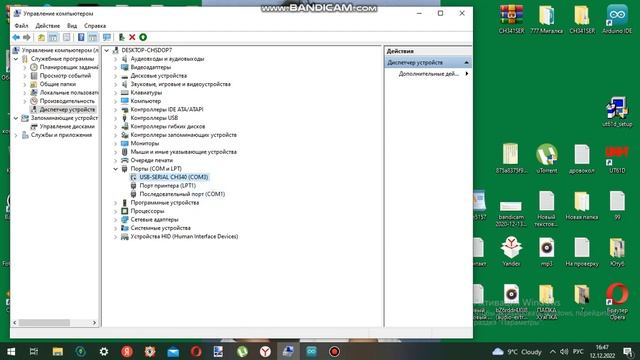Select the Yandex desktop icon
The image size is (640, 360).
pyautogui.click(x=511, y=252)
